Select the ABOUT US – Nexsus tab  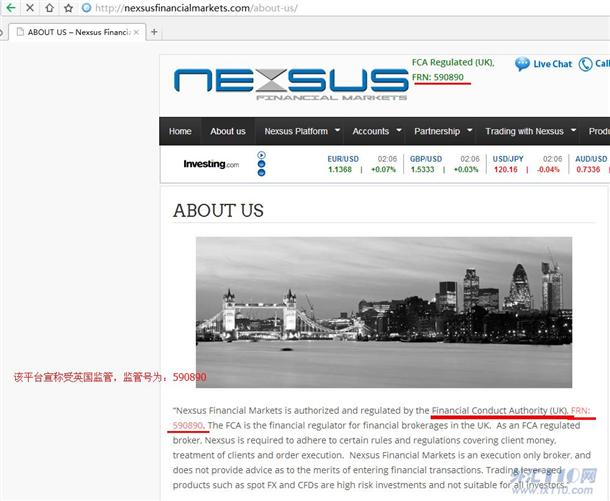77,32
